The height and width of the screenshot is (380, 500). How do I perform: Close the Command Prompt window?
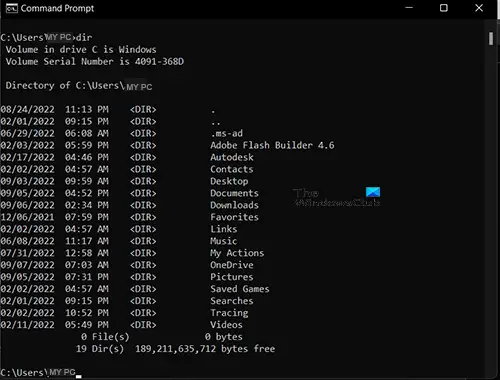coord(479,8)
